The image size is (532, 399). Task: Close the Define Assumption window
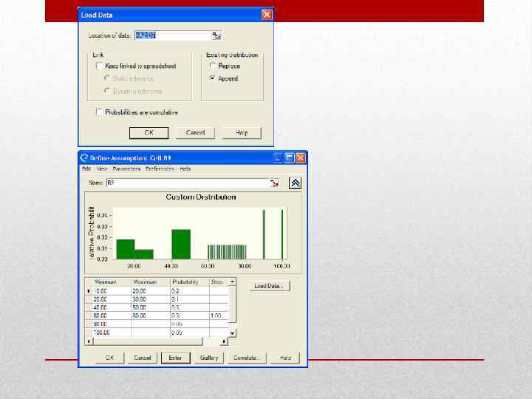click(301, 158)
